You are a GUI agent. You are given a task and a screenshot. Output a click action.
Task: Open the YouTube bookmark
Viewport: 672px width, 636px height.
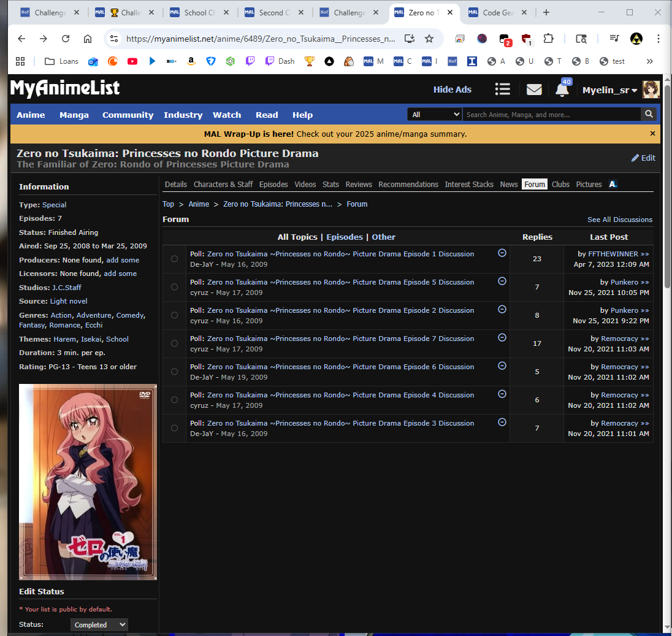132,61
